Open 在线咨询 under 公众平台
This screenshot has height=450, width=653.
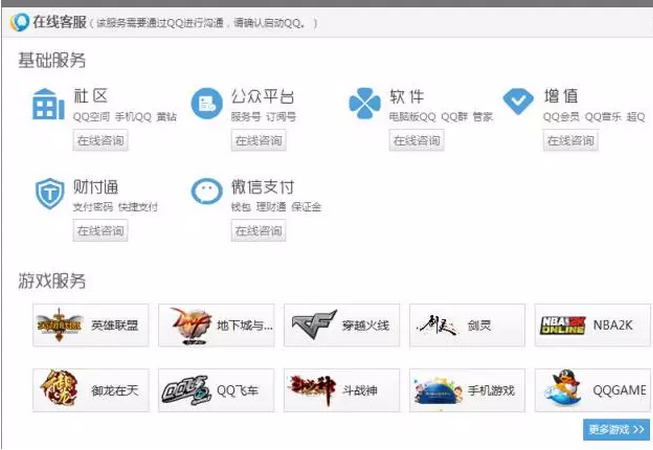click(259, 140)
